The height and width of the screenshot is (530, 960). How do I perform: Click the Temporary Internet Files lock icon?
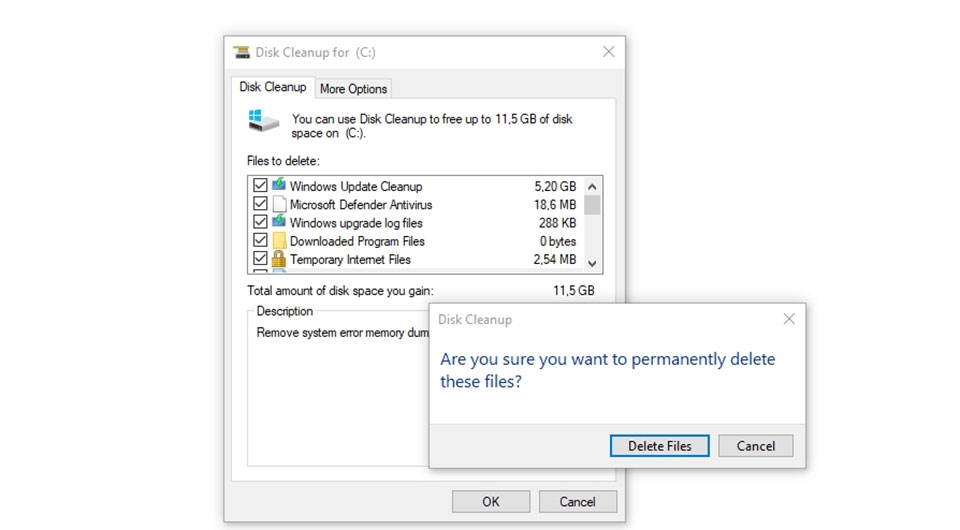(x=279, y=259)
